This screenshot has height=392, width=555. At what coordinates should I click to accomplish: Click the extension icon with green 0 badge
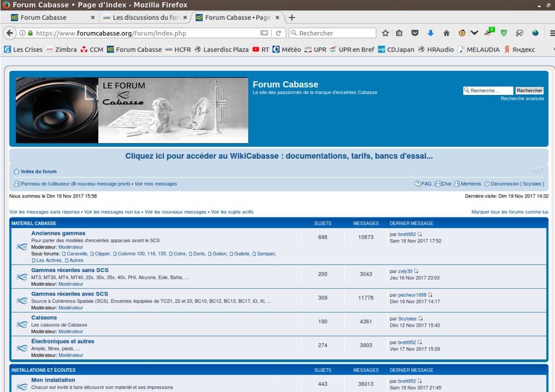click(x=488, y=32)
